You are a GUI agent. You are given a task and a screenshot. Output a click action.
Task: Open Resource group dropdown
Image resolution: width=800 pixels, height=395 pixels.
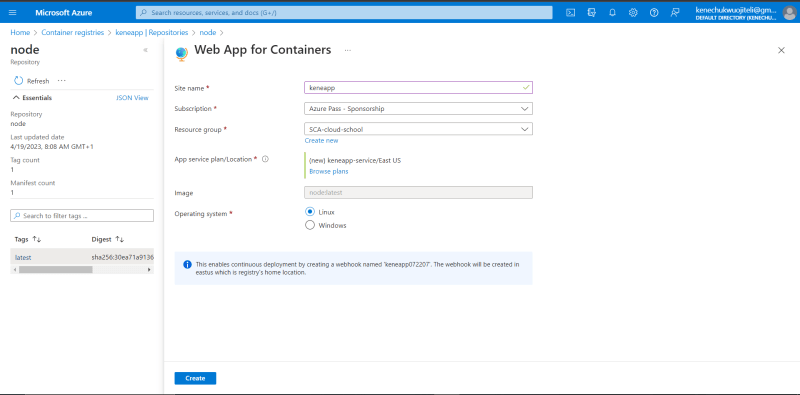tap(418, 129)
